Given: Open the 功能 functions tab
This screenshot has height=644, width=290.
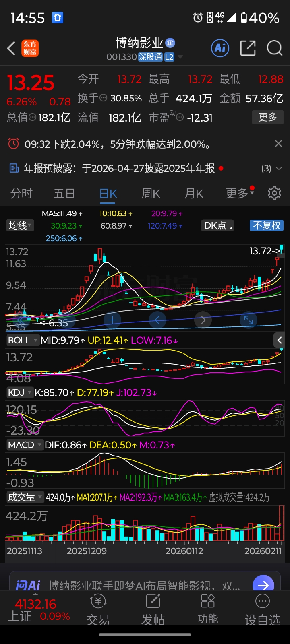Looking at the screenshot, I should click(x=208, y=610).
